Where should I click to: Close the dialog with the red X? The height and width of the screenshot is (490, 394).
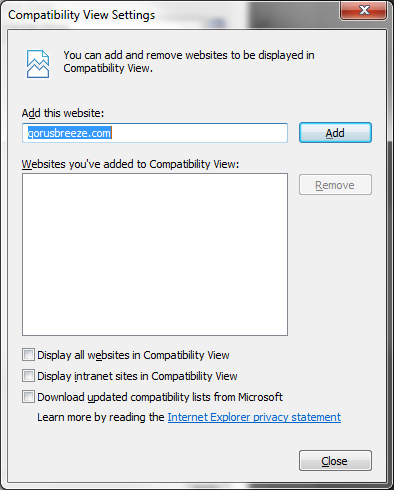364,10
